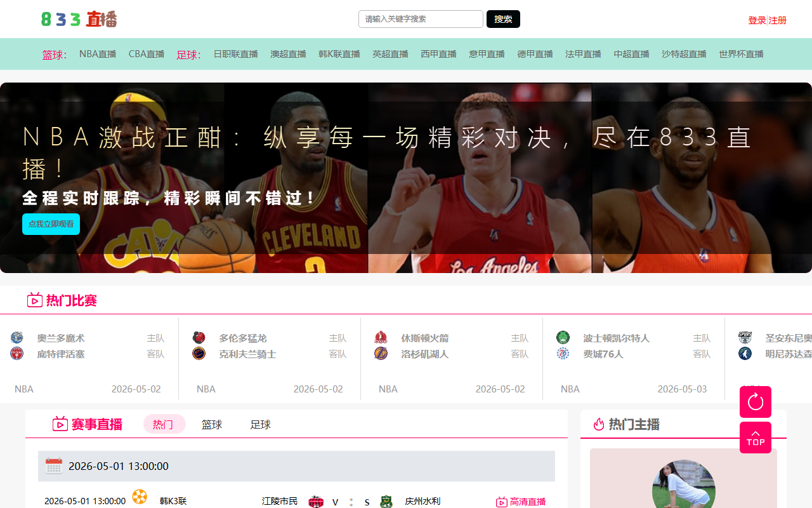Choose 法甲直播 in navigation
Viewport: 812px width, 508px height.
pos(583,54)
